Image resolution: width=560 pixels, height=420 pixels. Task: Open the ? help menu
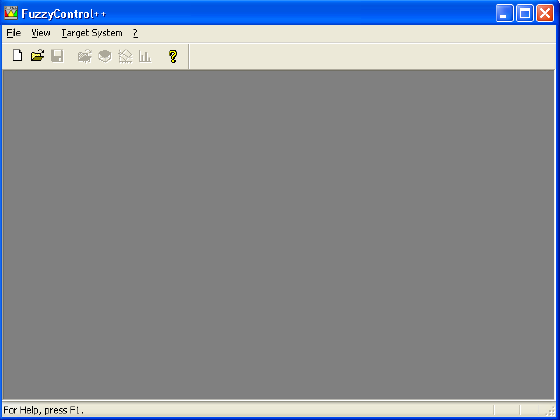[135, 33]
